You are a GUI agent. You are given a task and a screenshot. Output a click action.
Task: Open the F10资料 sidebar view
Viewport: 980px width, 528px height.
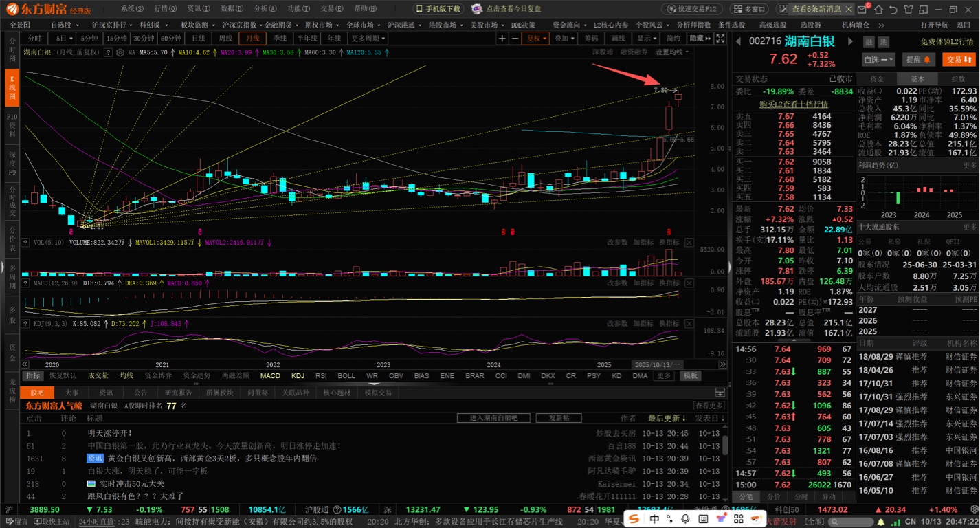click(12, 126)
